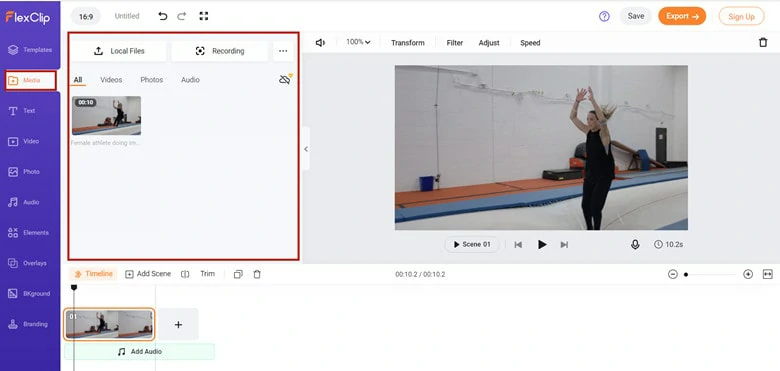780x371 pixels.
Task: Click the Sign Up button
Action: coord(741,16)
